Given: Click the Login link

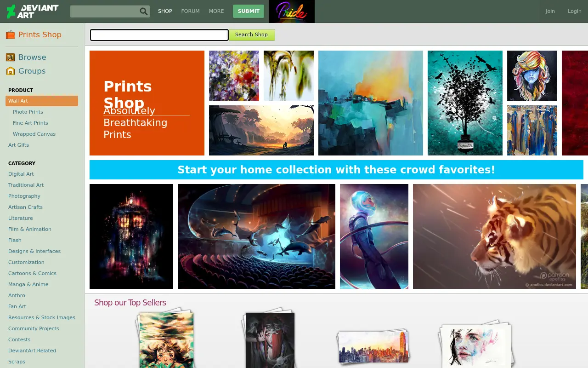Looking at the screenshot, I should click(575, 11).
